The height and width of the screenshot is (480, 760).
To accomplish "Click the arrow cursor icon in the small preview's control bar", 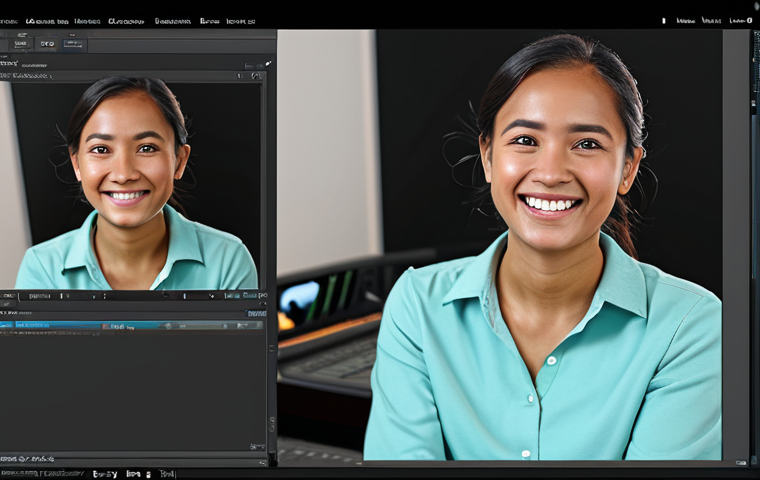I will coord(212,295).
